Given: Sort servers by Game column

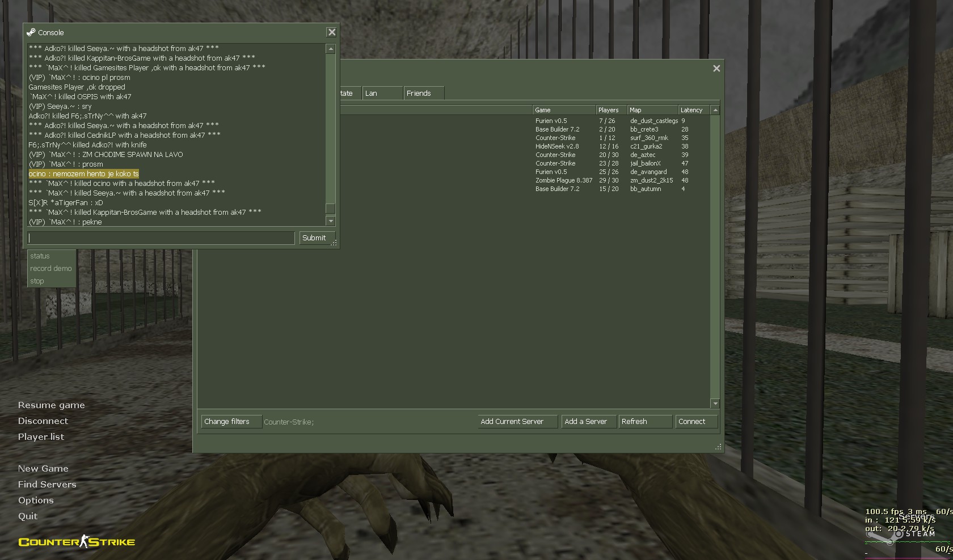Looking at the screenshot, I should 564,110.
